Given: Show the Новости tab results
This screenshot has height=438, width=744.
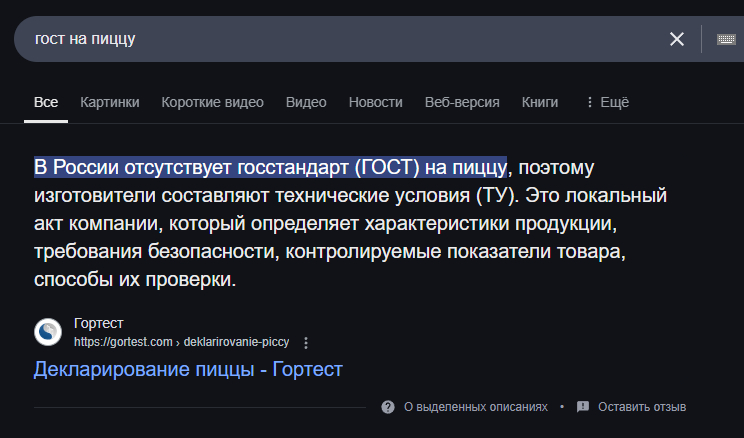Looking at the screenshot, I should click(376, 102).
